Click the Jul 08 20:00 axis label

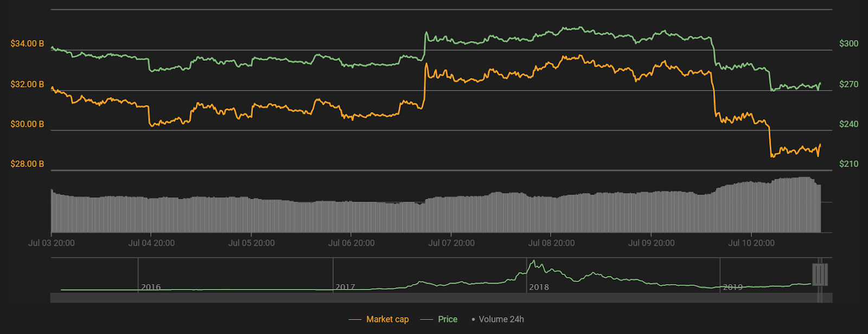[551, 243]
